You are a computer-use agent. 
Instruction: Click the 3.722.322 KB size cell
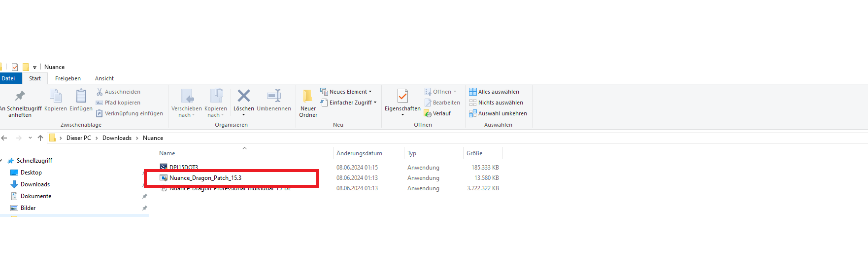(x=483, y=188)
